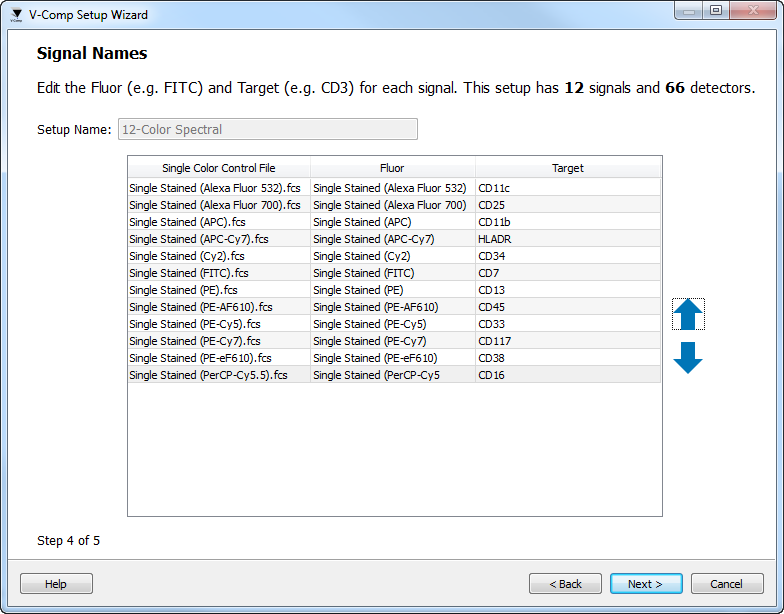
Task: Select the CD11c target cell
Action: [567, 188]
